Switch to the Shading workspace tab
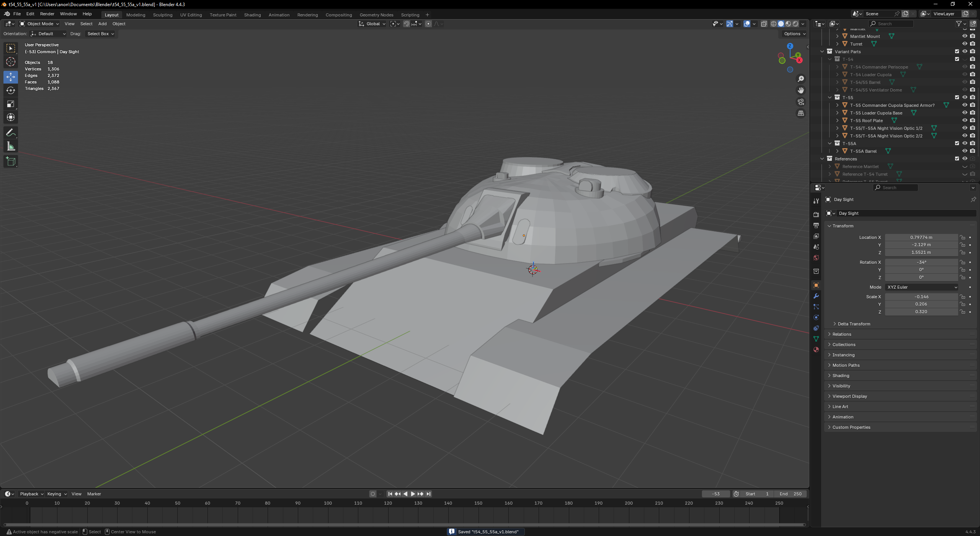The image size is (980, 536). pos(252,15)
